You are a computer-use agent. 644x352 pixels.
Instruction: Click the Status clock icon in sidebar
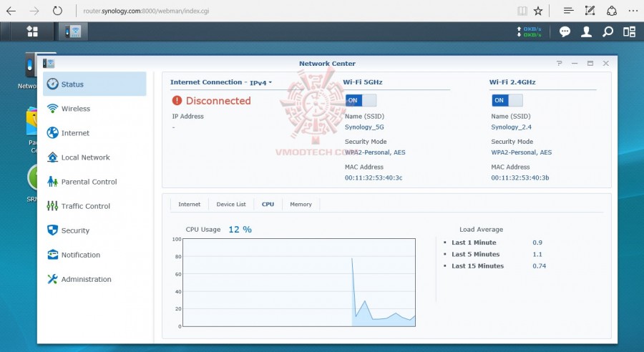(x=52, y=84)
